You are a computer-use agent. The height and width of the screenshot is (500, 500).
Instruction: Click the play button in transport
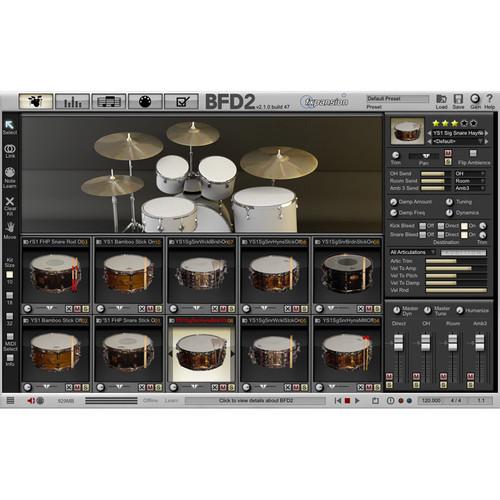point(357,401)
